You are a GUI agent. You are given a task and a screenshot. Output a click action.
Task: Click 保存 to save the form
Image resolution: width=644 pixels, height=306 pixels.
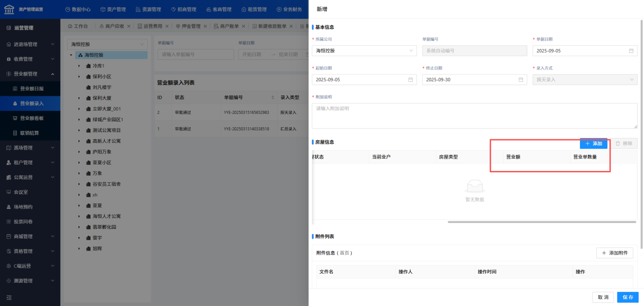(628, 297)
